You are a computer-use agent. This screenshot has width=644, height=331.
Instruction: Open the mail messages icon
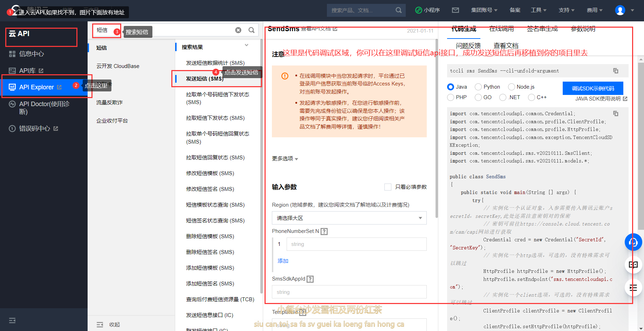pos(455,10)
